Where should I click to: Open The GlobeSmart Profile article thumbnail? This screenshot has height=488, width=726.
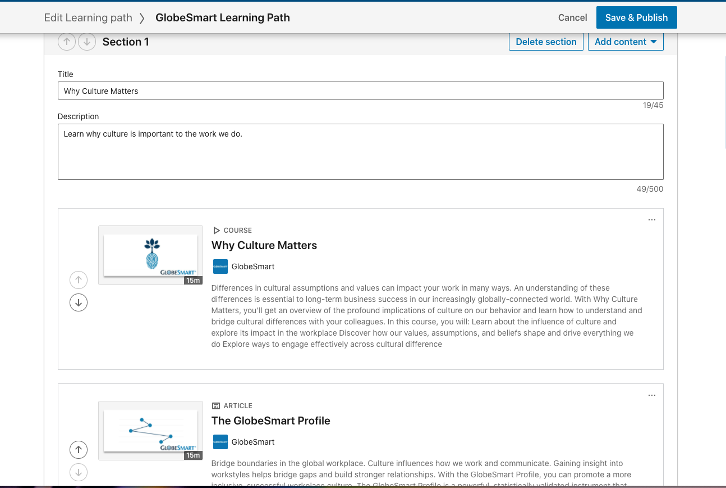(150, 431)
